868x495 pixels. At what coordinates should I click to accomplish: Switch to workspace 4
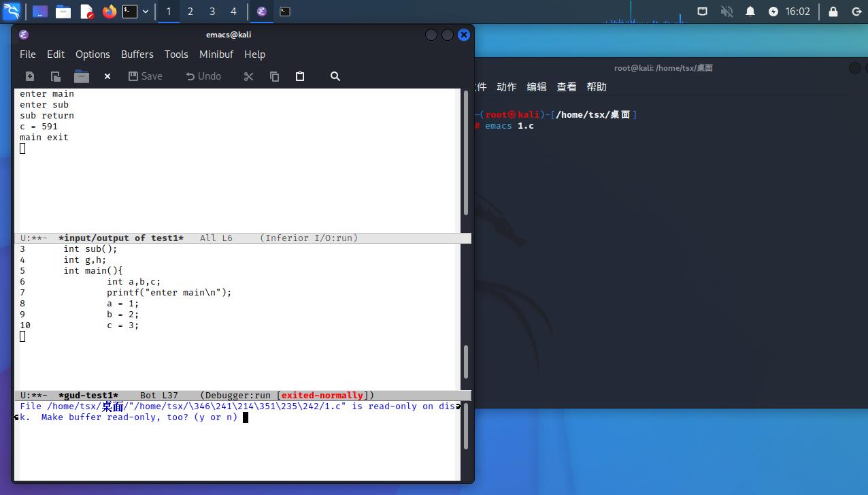click(x=233, y=12)
